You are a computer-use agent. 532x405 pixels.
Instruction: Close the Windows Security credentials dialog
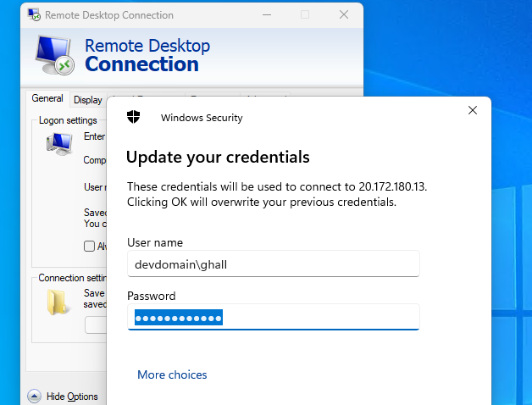473,110
